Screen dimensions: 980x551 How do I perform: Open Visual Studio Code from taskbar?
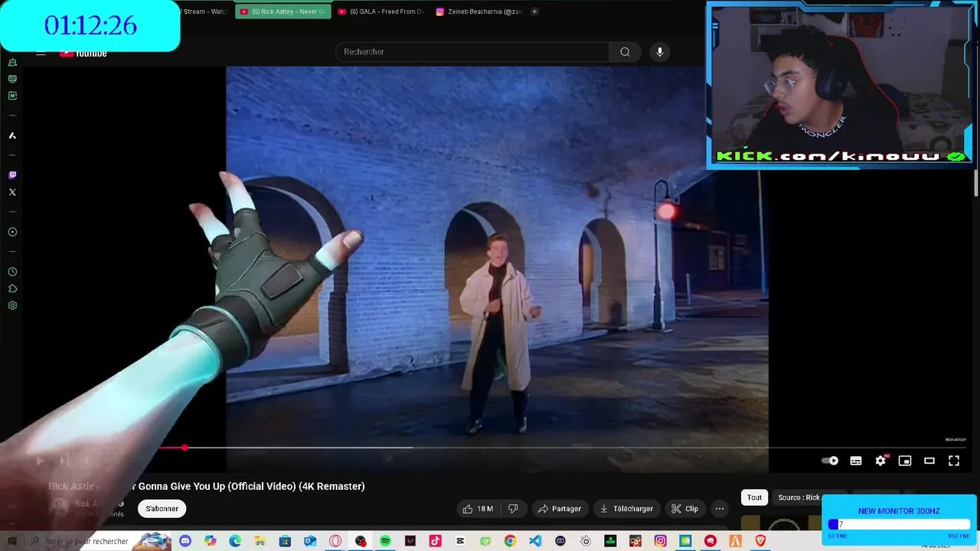click(535, 541)
